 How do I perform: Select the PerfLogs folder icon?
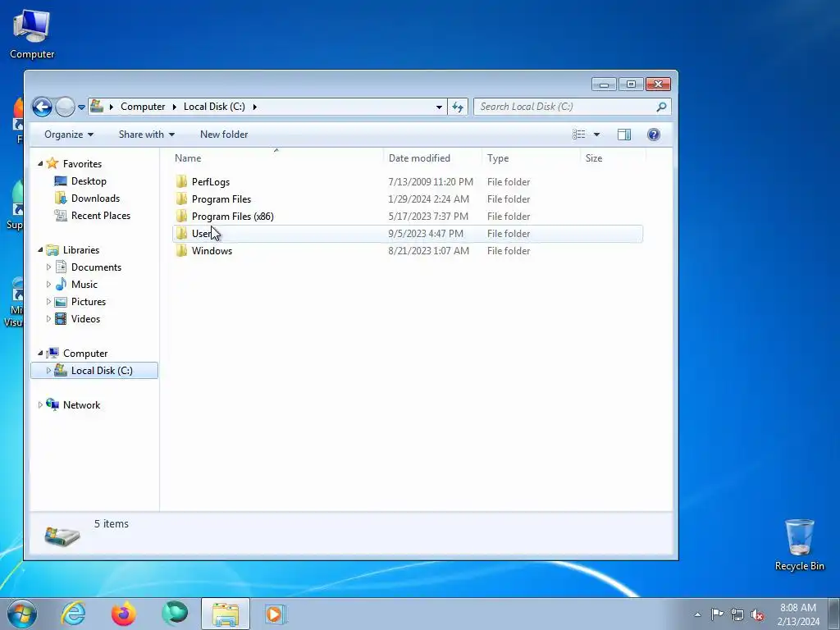[181, 181]
